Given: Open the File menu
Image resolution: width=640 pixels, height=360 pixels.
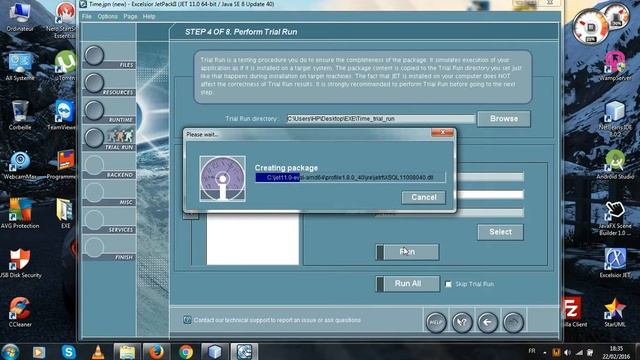Looking at the screenshot, I should pos(87,16).
